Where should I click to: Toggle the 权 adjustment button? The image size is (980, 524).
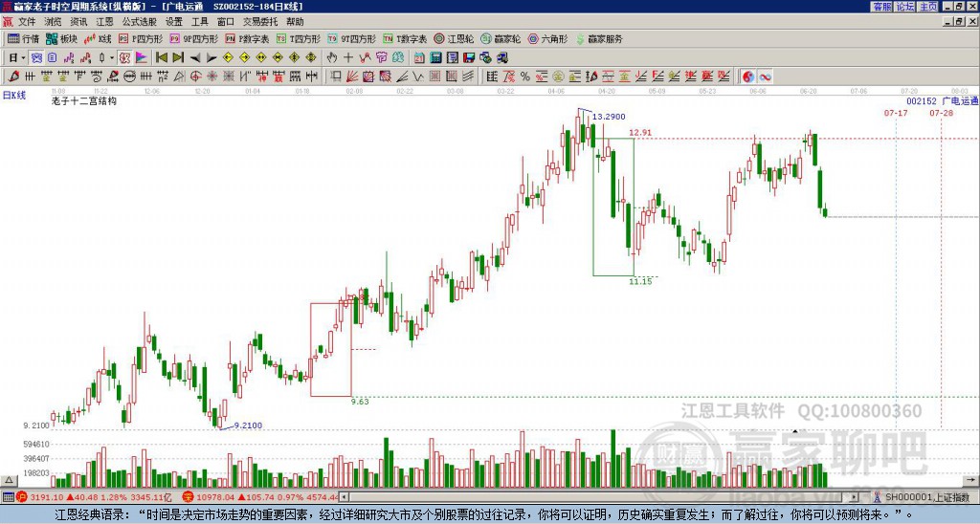click(125, 58)
